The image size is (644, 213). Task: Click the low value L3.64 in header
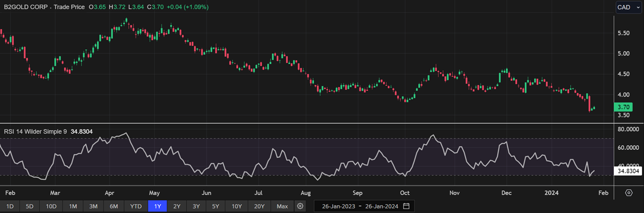tap(137, 8)
